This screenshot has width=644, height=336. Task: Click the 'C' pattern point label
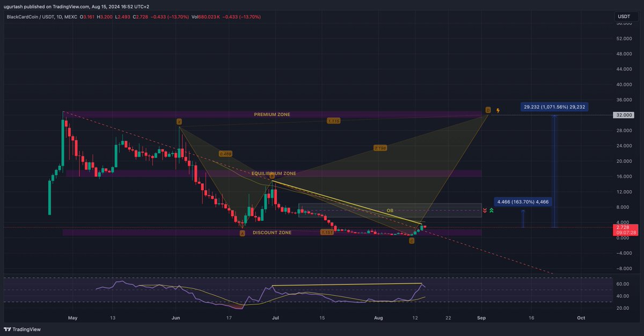point(412,241)
